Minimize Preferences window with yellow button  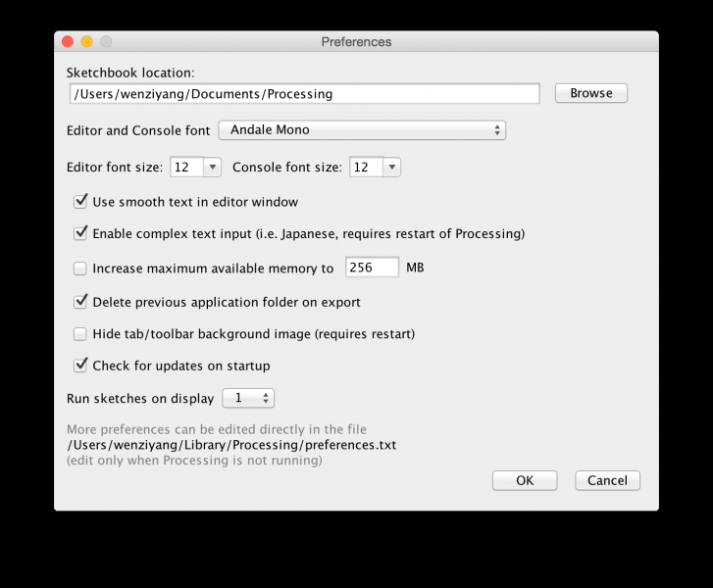87,42
